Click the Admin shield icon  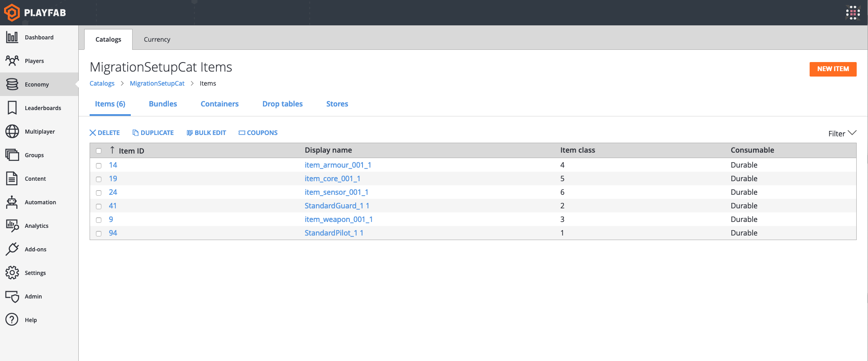point(12,296)
